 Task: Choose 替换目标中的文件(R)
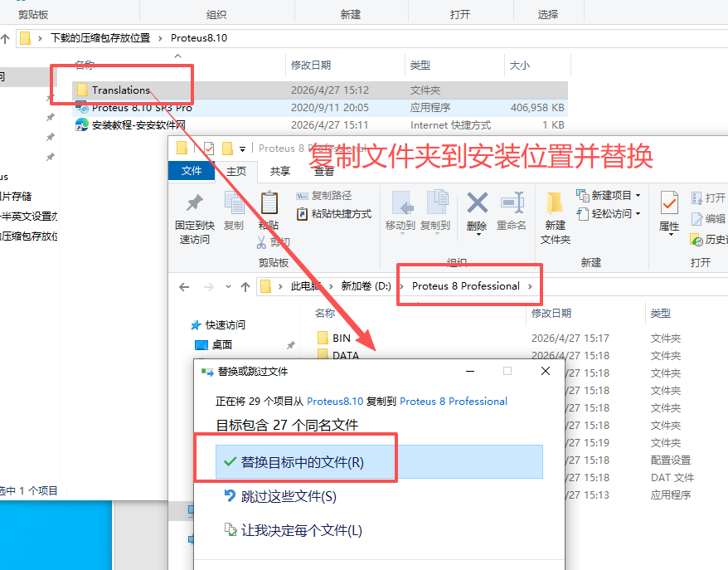point(379,462)
